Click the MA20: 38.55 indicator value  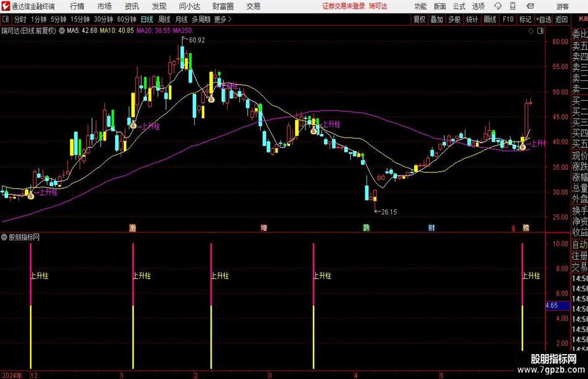pyautogui.click(x=153, y=30)
